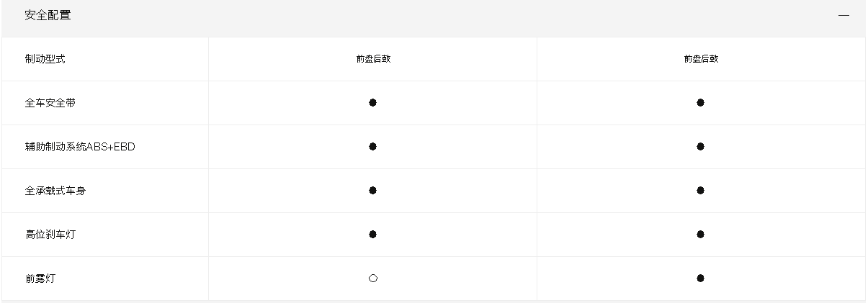868x303 pixels.
Task: Click second column dot for 全车安全带
Action: coord(700,103)
